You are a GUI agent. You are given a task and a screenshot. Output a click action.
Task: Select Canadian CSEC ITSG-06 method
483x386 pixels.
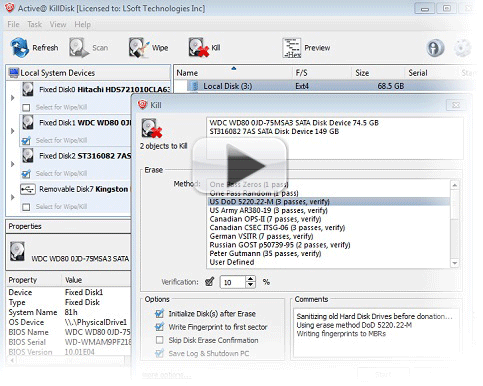click(277, 228)
